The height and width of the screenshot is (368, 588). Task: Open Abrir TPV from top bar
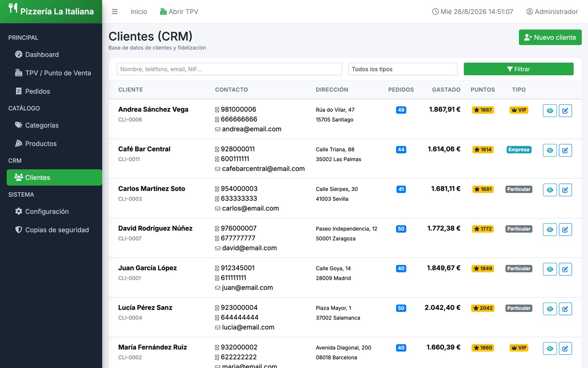coord(179,11)
